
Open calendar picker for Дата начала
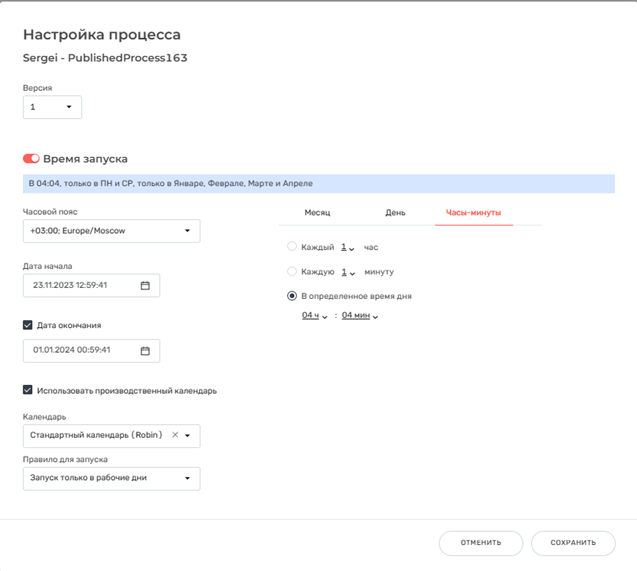[145, 286]
